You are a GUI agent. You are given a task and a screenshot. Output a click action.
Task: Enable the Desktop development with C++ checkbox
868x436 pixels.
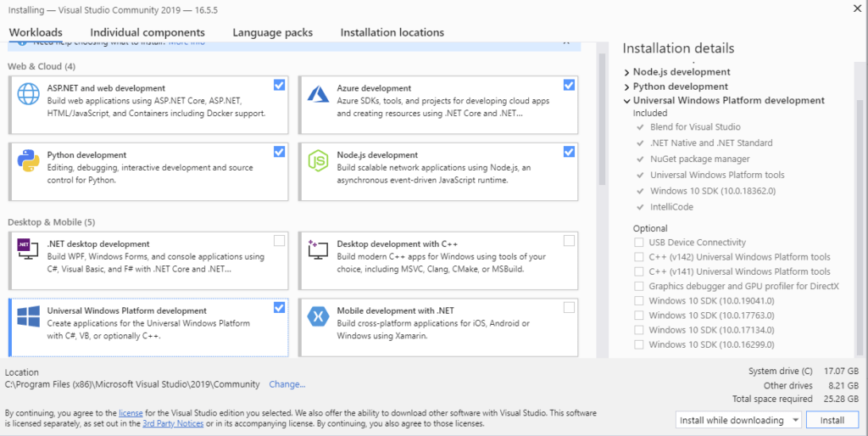tap(568, 240)
